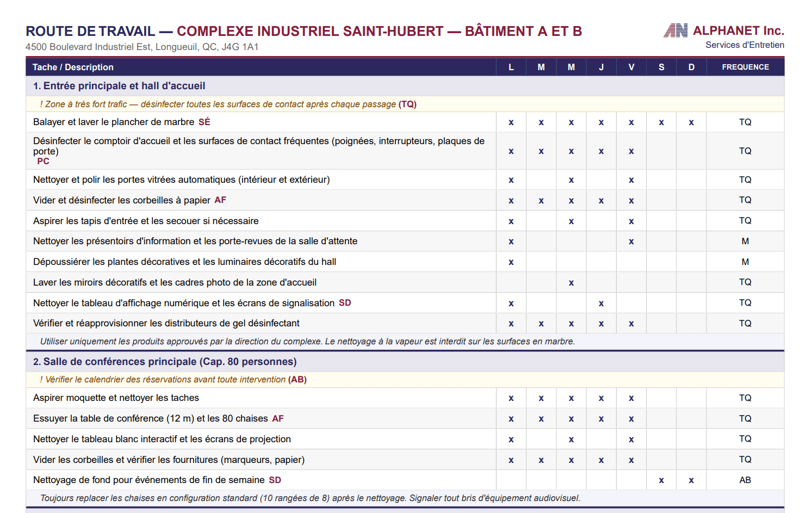The width and height of the screenshot is (812, 513).
Task: Click the PC tag under Désinfecter le comptoir
Action: click(43, 161)
